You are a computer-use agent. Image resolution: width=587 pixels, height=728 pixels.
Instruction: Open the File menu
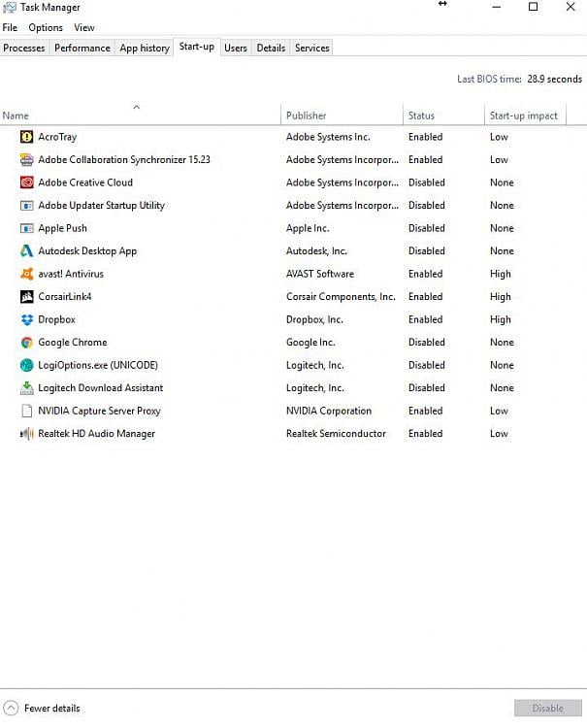[10, 27]
